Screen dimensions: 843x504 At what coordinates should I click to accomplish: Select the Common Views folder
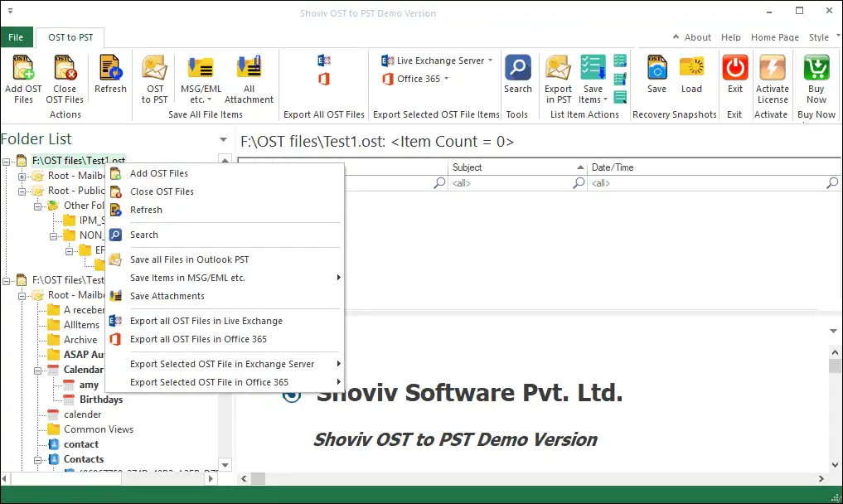pos(99,429)
